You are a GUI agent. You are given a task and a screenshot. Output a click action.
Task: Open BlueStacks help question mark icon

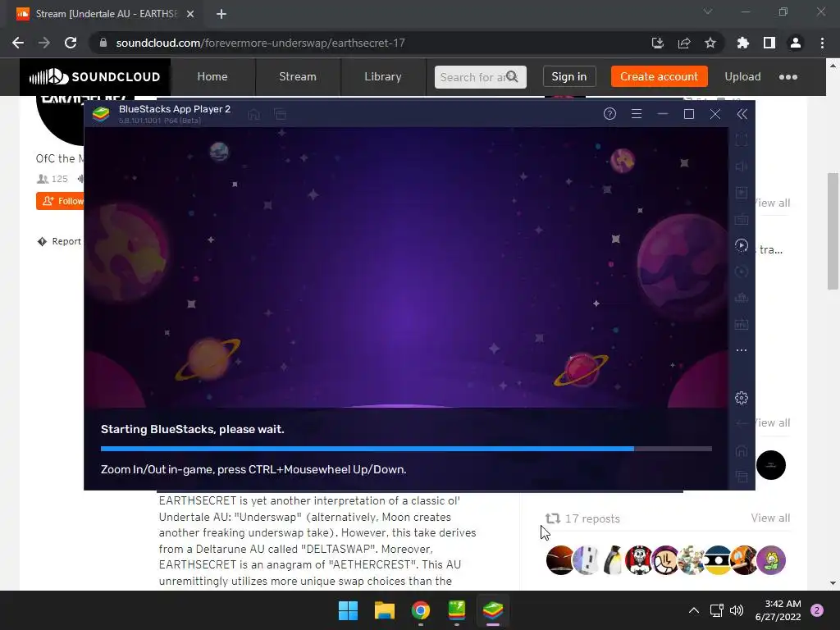(x=609, y=113)
